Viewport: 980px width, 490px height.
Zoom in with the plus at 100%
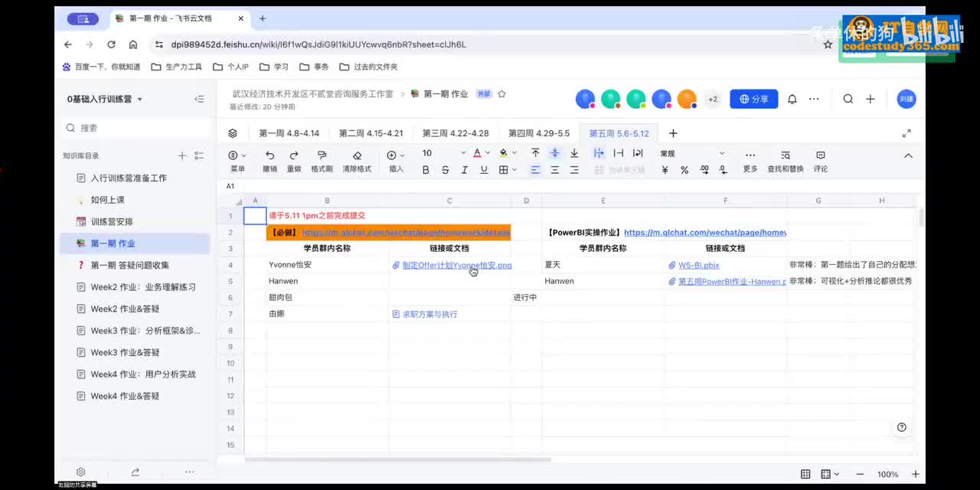tap(916, 474)
